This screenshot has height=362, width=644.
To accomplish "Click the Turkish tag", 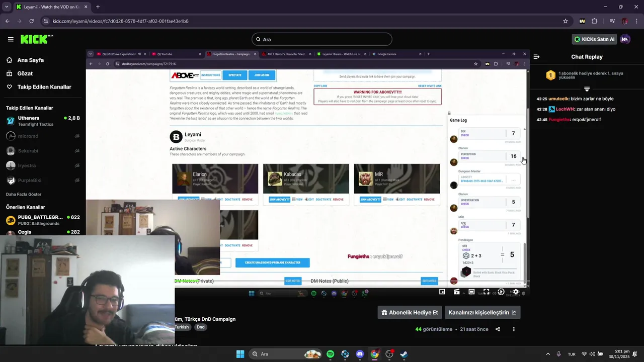I will (182, 327).
